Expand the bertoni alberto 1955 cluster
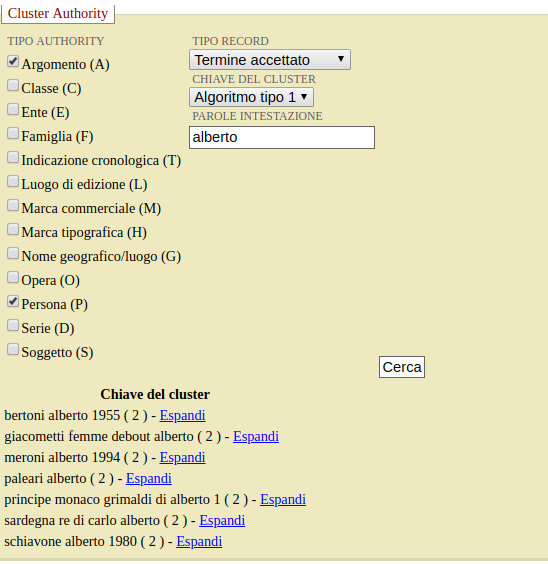The width and height of the screenshot is (548, 564). tap(182, 415)
